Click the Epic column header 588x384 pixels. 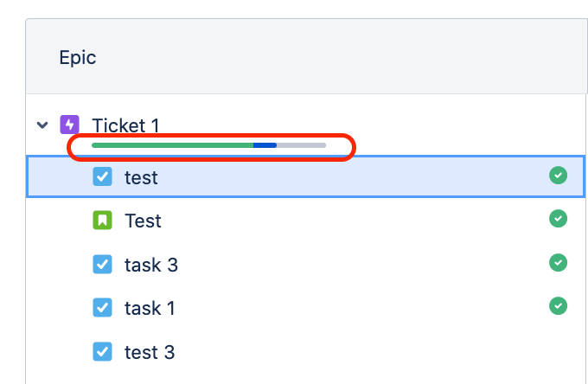point(77,58)
